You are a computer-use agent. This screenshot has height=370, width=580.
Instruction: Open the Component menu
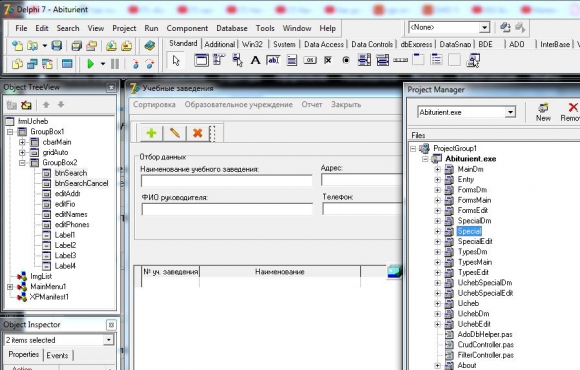pyautogui.click(x=187, y=28)
